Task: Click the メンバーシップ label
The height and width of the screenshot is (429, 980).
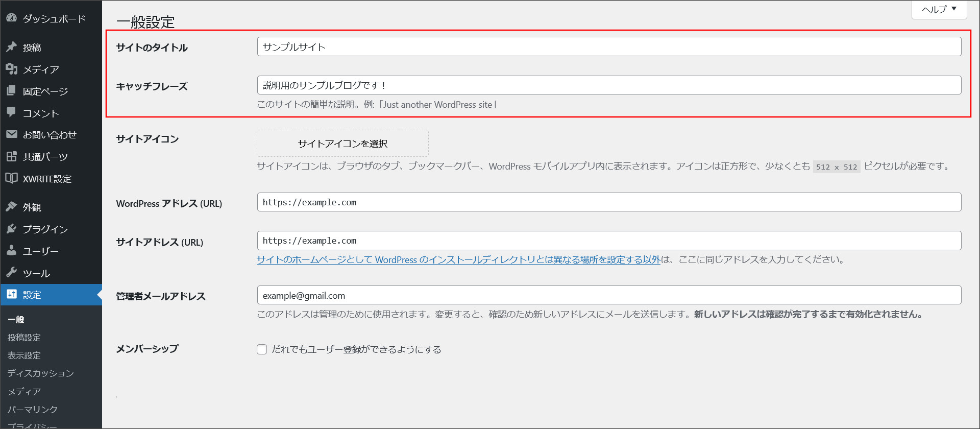Action: click(147, 349)
